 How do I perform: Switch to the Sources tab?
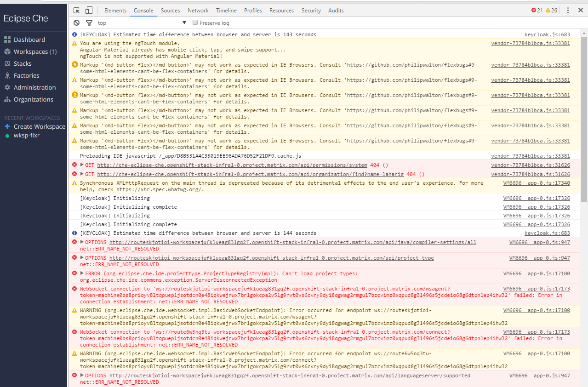pos(170,11)
